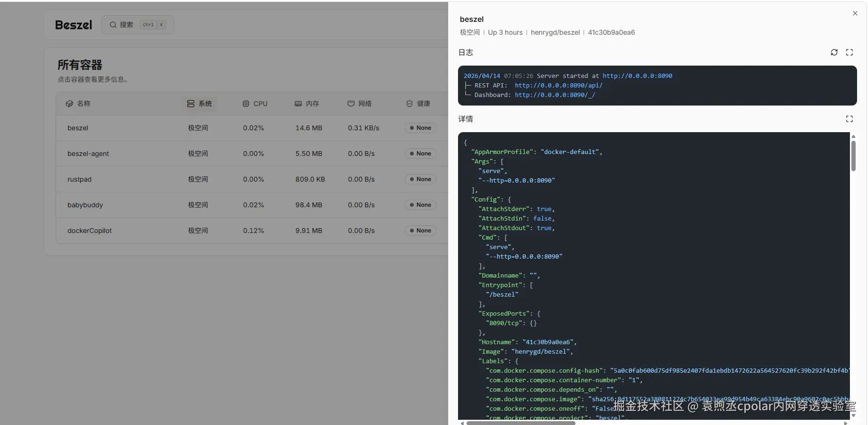Open the beszel container row
This screenshot has height=425, width=868.
[x=252, y=128]
